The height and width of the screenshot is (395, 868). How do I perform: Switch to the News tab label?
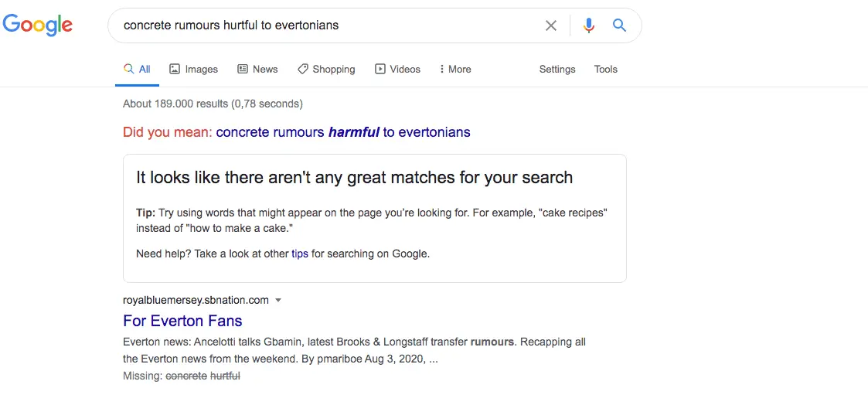pyautogui.click(x=265, y=69)
